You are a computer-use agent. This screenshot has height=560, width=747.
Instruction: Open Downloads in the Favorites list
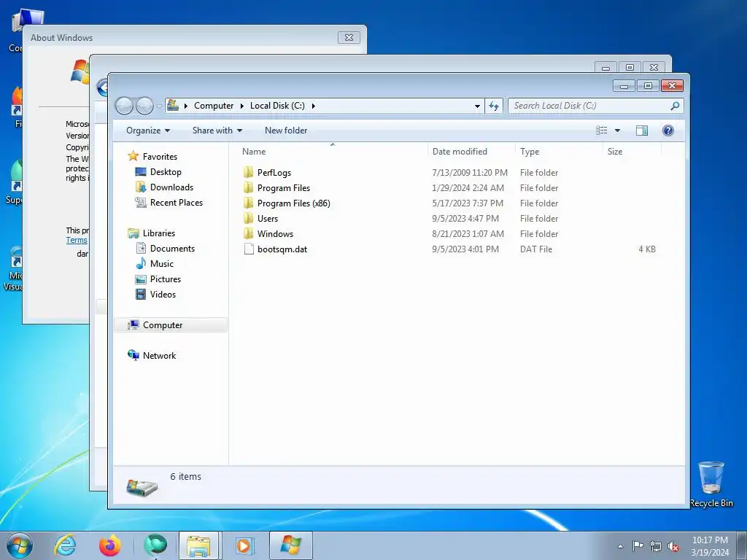tap(171, 187)
